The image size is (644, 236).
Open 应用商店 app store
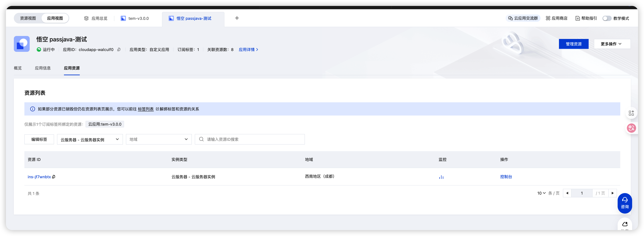556,18
